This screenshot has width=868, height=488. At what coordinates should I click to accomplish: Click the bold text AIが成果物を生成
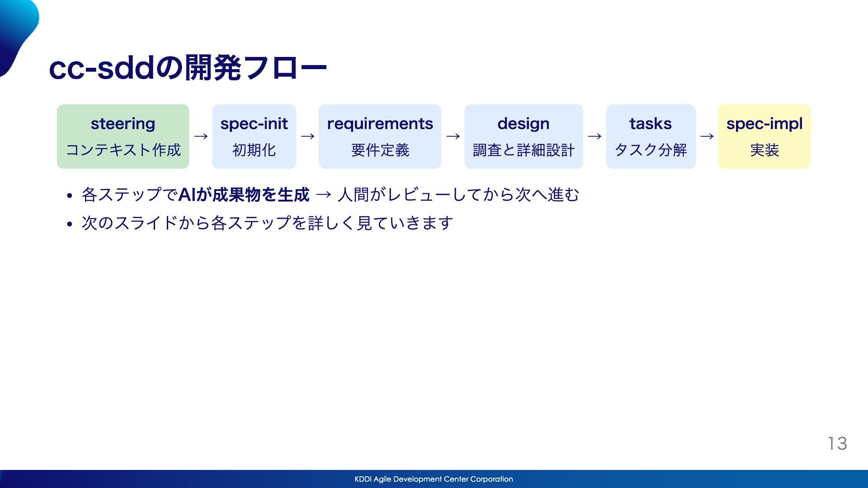point(244,195)
